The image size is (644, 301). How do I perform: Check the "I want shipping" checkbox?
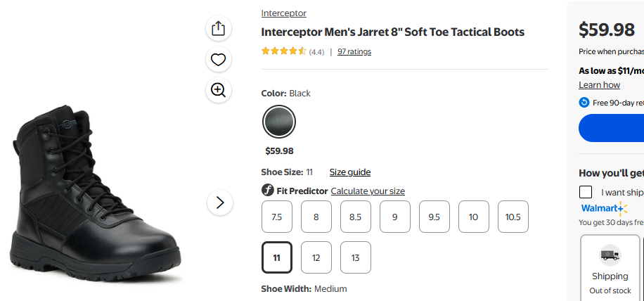[586, 192]
